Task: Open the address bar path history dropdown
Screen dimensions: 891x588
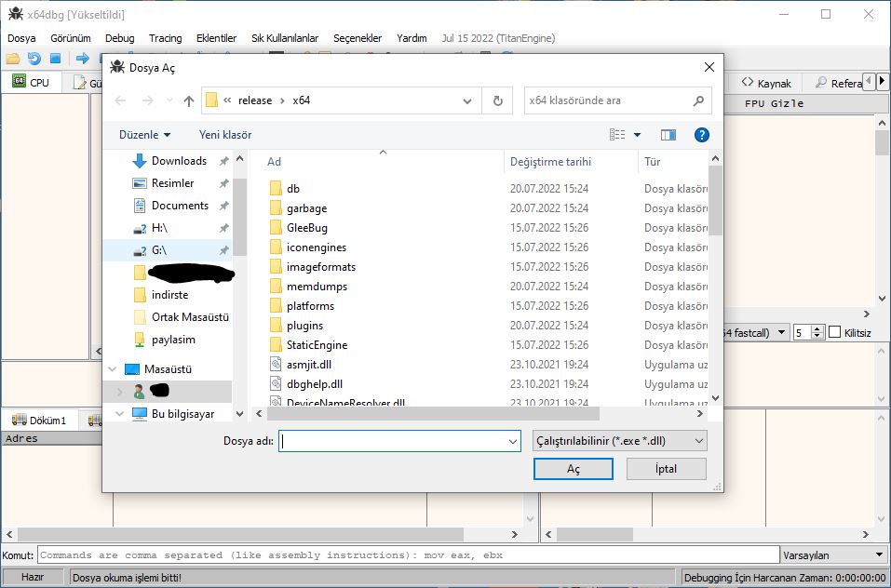Action: (467, 101)
